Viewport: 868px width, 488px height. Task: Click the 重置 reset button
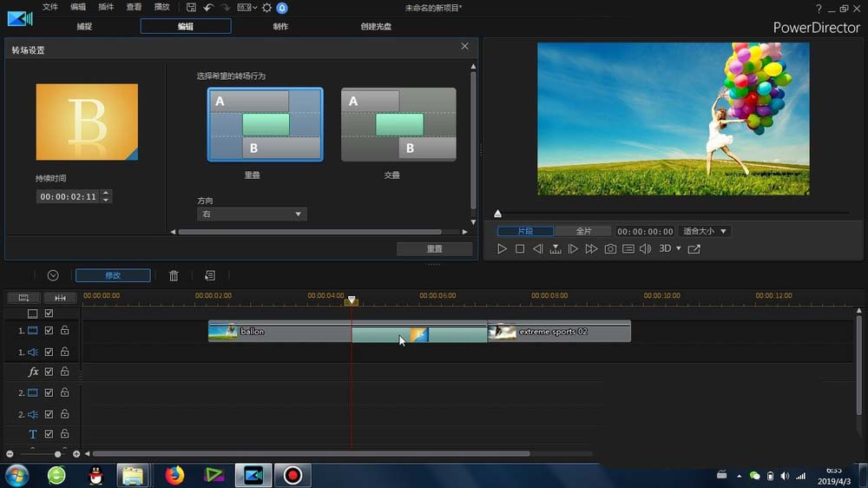pyautogui.click(x=435, y=249)
